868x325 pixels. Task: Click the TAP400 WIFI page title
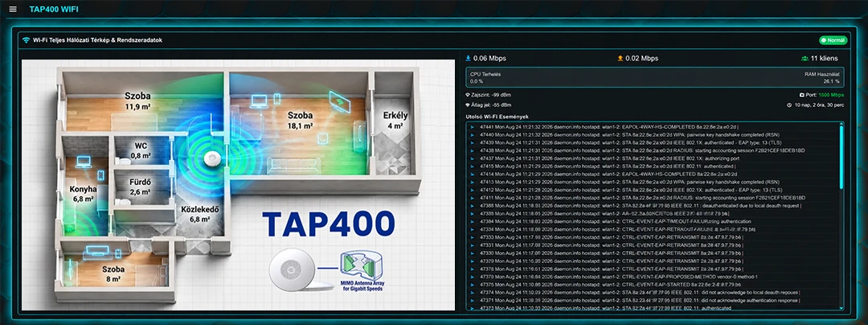pos(54,10)
